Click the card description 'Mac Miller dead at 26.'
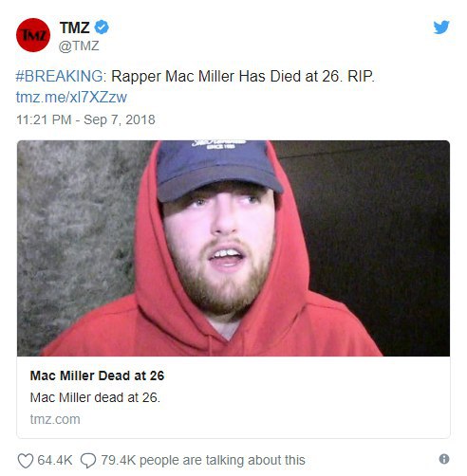The height and width of the screenshot is (476, 467). coord(95,397)
